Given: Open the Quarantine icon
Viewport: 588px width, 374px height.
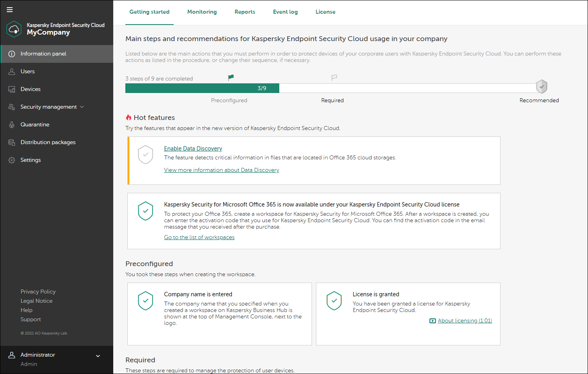Looking at the screenshot, I should (x=11, y=124).
